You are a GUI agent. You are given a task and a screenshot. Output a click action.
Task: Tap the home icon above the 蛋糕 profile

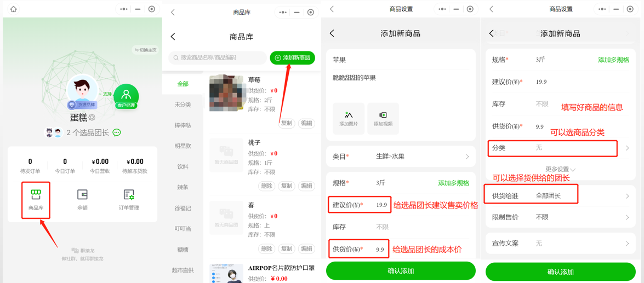click(14, 9)
